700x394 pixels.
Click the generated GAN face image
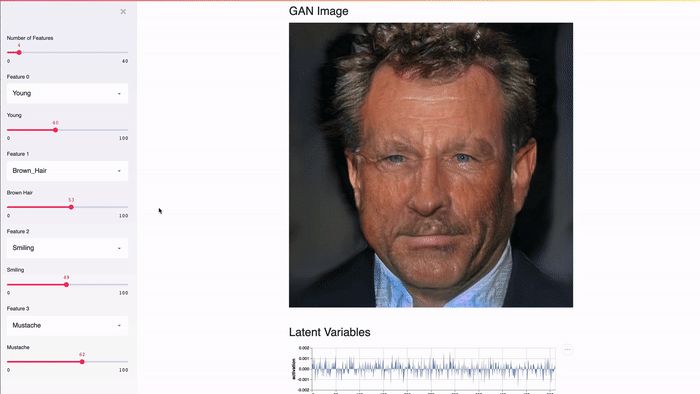pyautogui.click(x=431, y=165)
